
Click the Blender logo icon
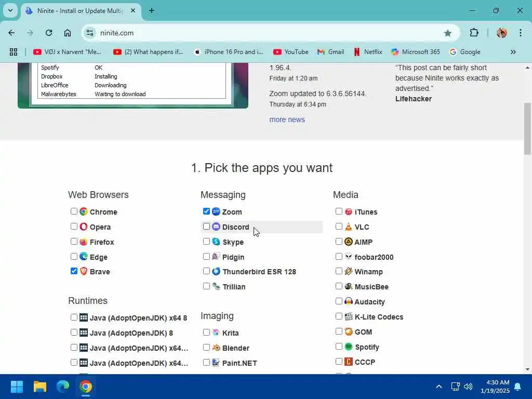[x=216, y=348]
